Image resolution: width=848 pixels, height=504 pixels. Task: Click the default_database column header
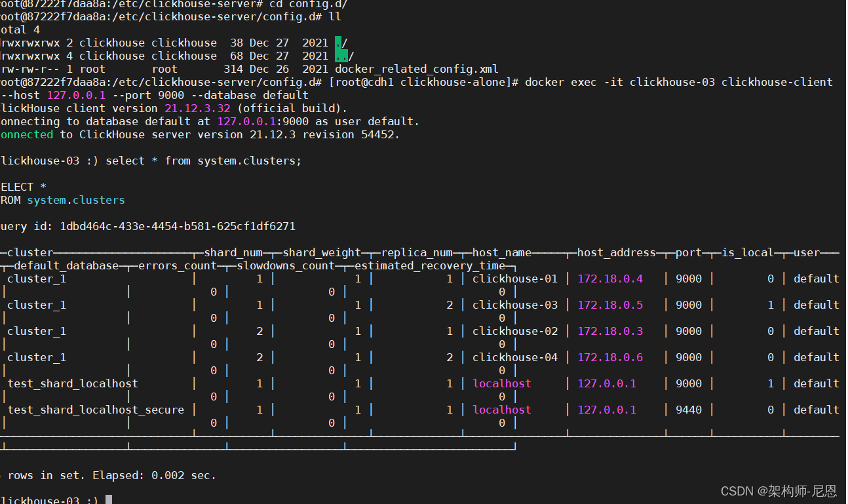(66, 265)
